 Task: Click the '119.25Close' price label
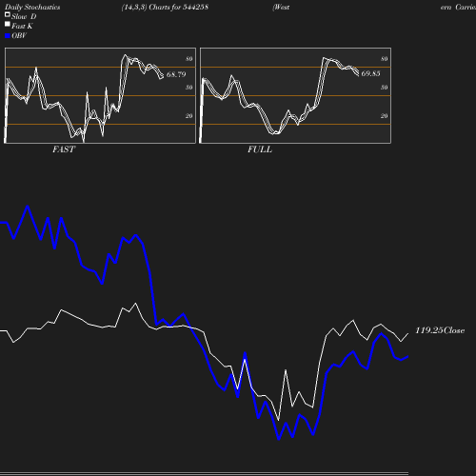[x=440, y=330]
